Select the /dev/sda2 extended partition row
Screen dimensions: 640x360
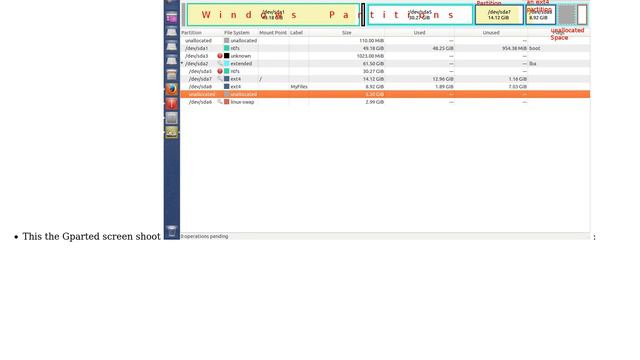click(385, 64)
